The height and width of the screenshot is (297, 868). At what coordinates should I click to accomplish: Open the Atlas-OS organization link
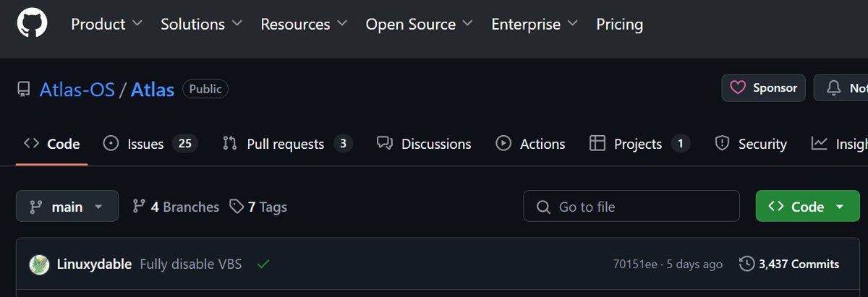tap(77, 90)
